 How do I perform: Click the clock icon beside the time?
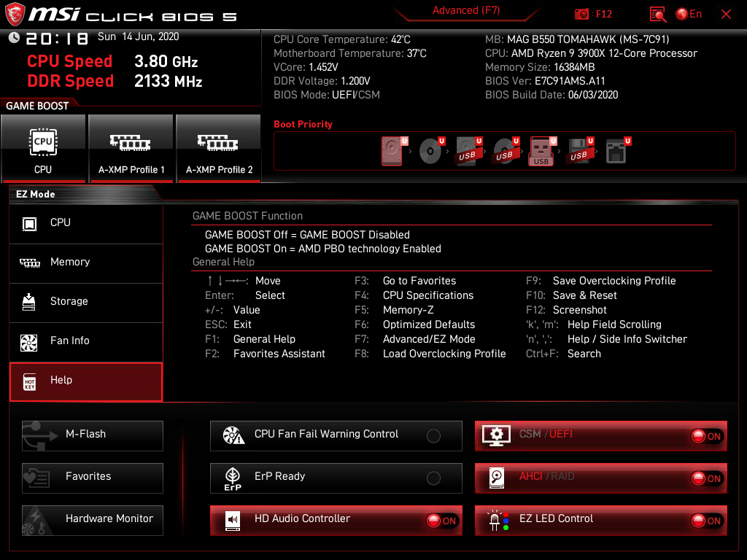click(15, 38)
